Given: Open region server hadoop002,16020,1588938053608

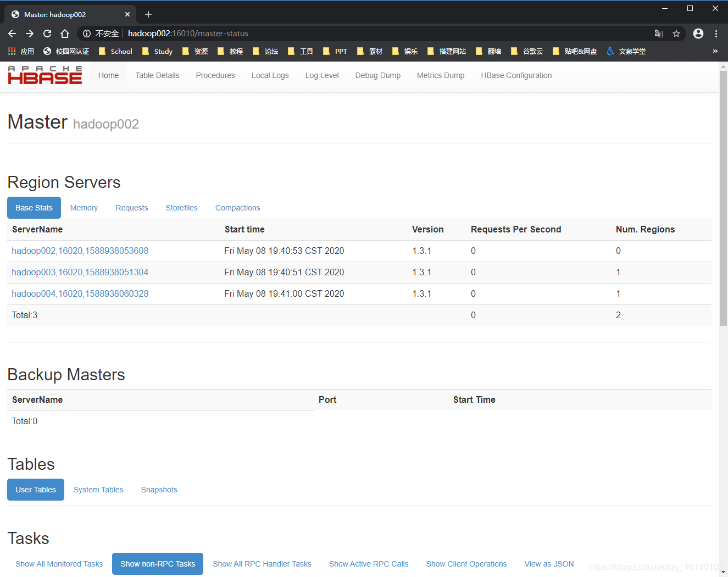Looking at the screenshot, I should click(x=80, y=251).
